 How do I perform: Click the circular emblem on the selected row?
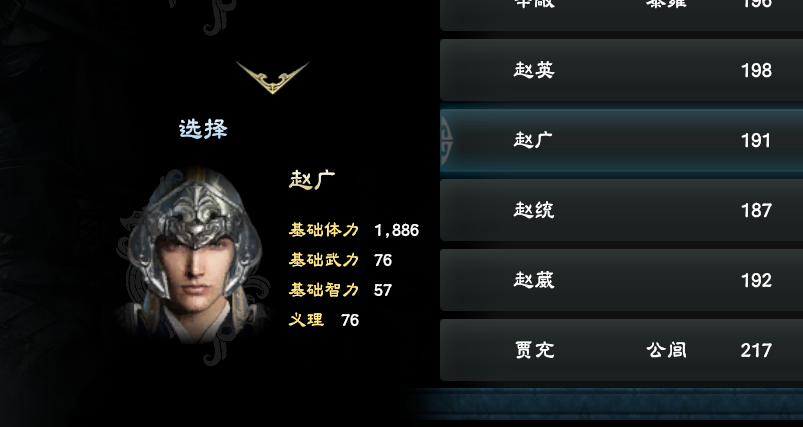coord(446,140)
